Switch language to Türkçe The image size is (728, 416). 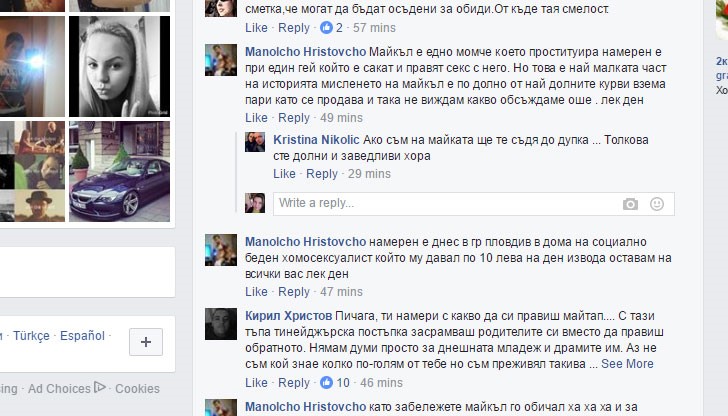[x=31, y=336]
